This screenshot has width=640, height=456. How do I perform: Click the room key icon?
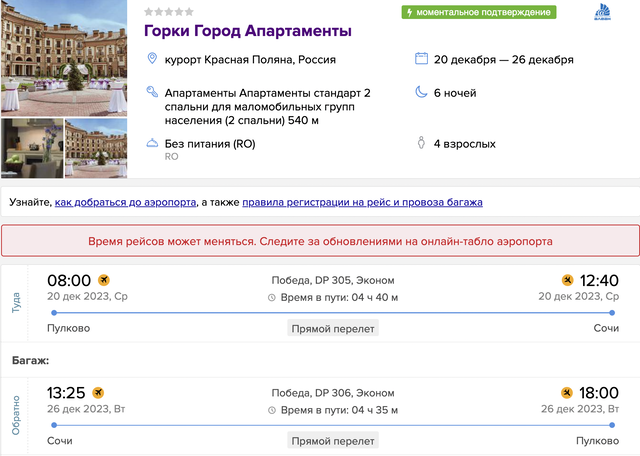pyautogui.click(x=152, y=92)
